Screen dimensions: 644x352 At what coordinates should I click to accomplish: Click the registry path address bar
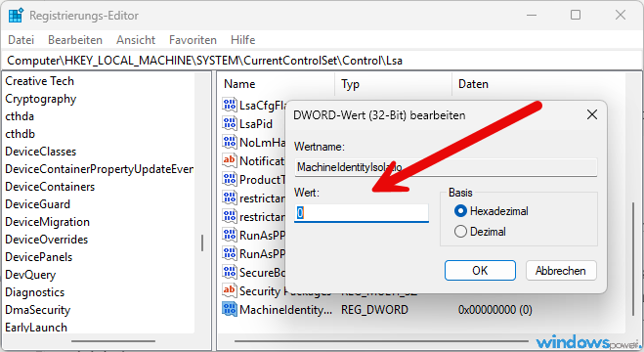pyautogui.click(x=322, y=61)
